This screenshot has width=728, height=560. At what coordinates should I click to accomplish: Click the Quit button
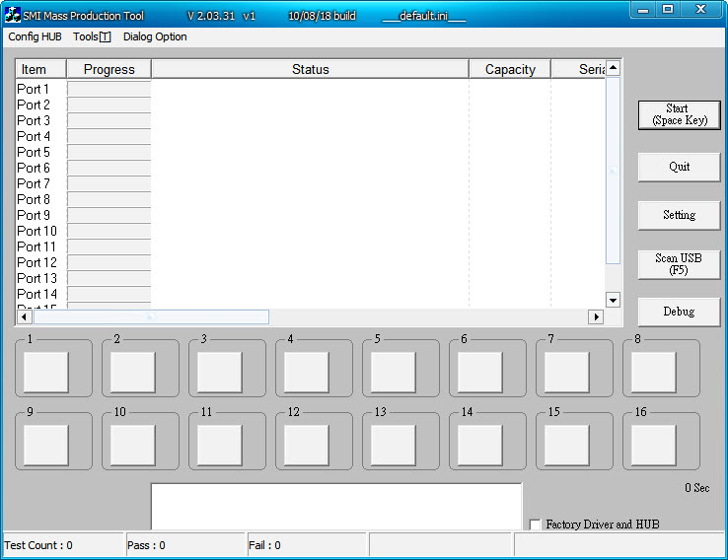pos(680,167)
